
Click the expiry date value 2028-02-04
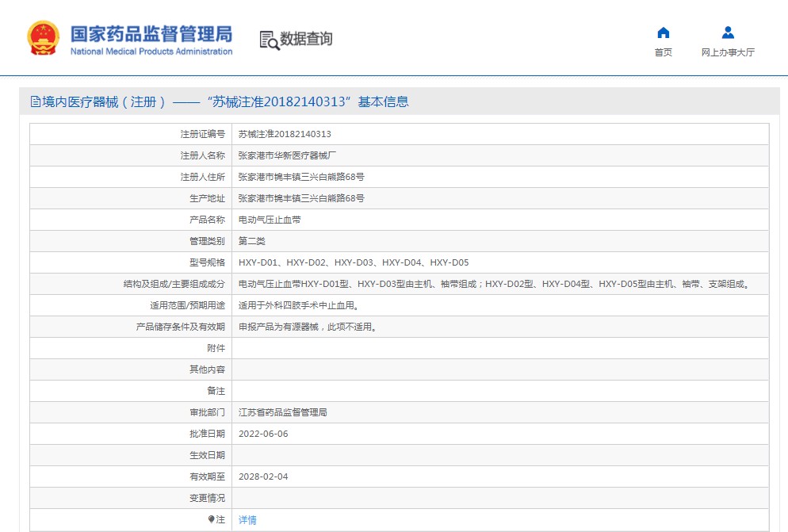263,477
